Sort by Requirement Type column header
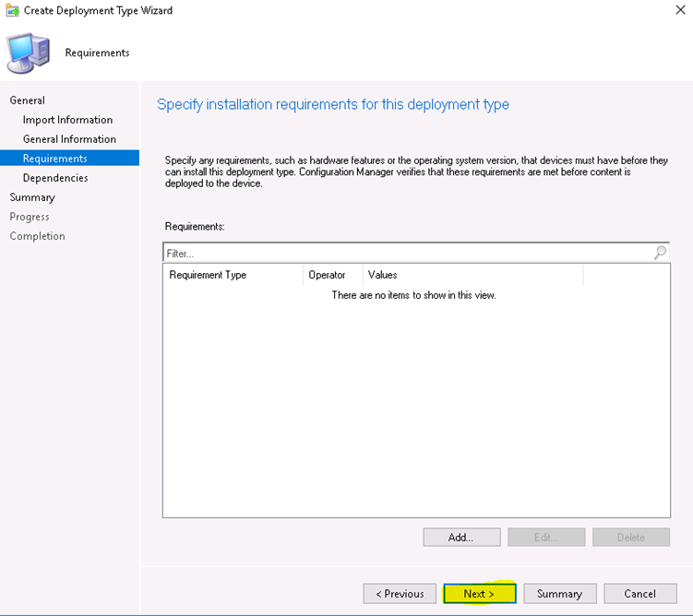Screen dimensions: 693x616 [x=233, y=275]
